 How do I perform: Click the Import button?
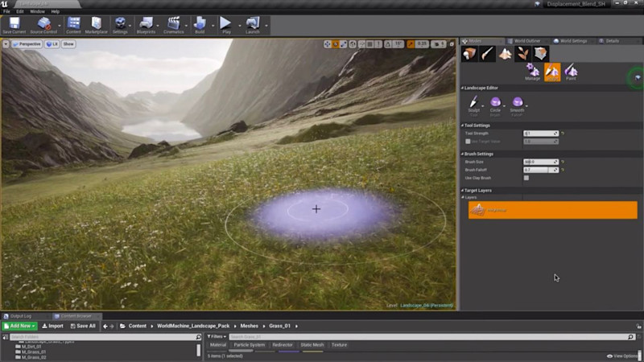coord(53,326)
